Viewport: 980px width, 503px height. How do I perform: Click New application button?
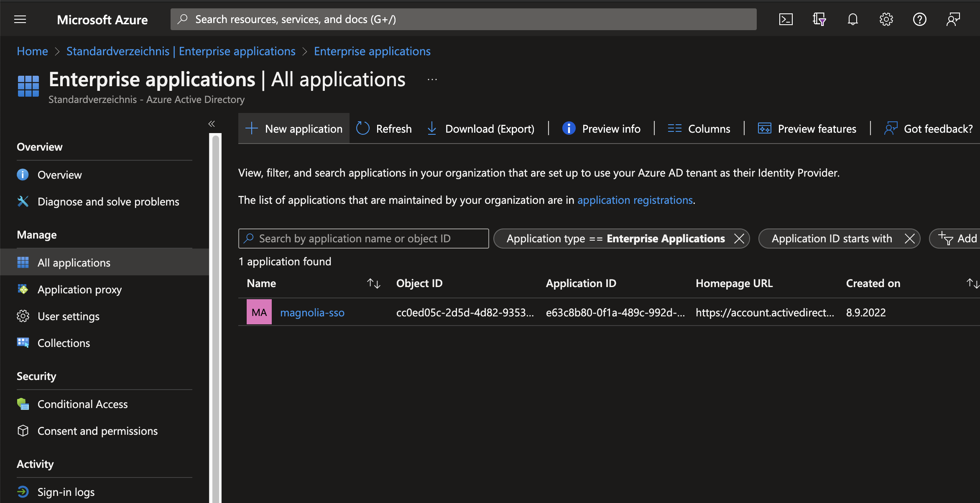[x=294, y=128]
